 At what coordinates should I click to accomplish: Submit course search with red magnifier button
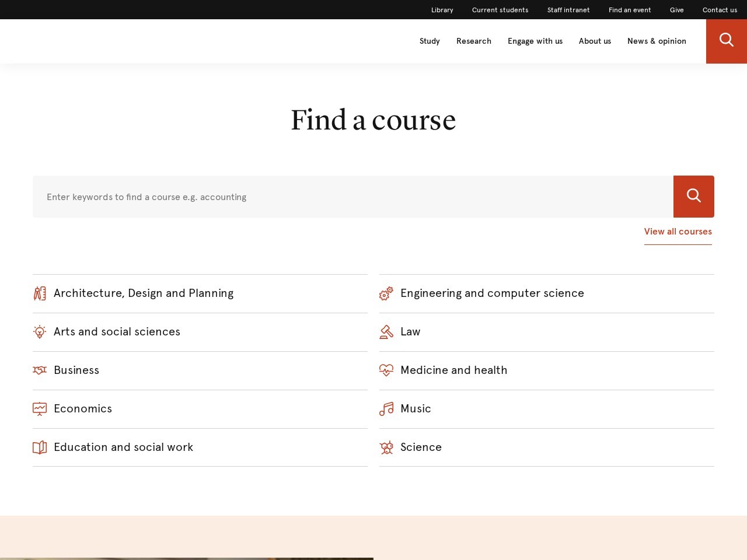click(694, 197)
